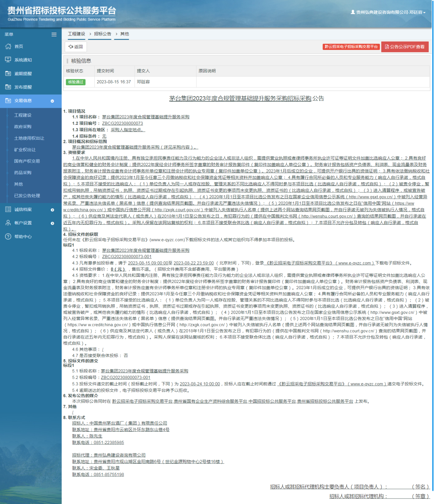Click the 黔云招采电子招标采购交易平台 red button
This screenshot has height=504, width=434.
tap(351, 47)
